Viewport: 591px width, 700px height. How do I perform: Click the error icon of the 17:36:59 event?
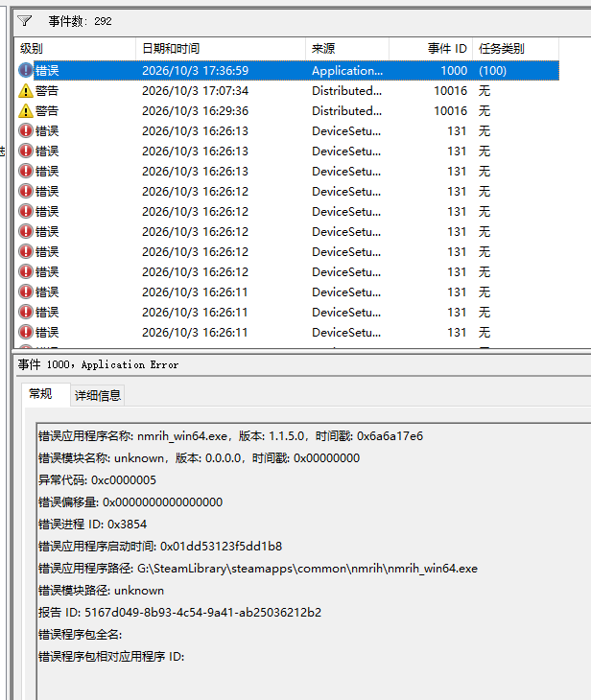(x=26, y=71)
